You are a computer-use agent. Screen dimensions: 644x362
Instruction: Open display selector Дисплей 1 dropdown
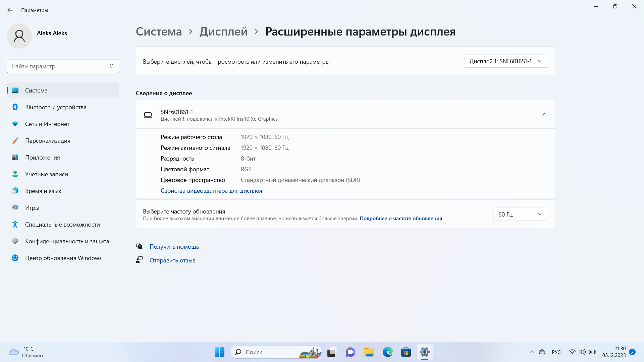click(x=506, y=61)
